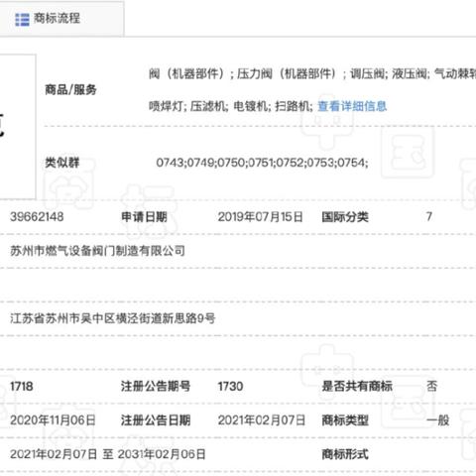Select the 是否共有商标 label
This screenshot has height=476, width=476.
(x=357, y=386)
